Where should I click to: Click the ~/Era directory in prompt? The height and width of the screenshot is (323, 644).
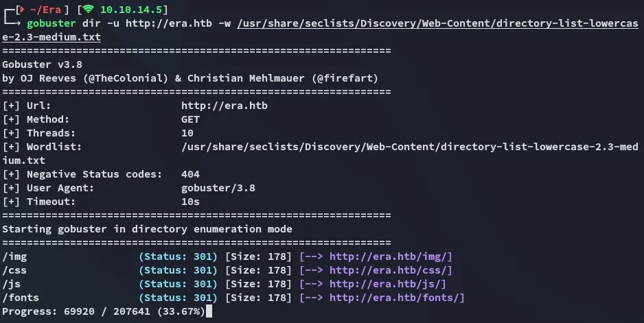(41, 9)
